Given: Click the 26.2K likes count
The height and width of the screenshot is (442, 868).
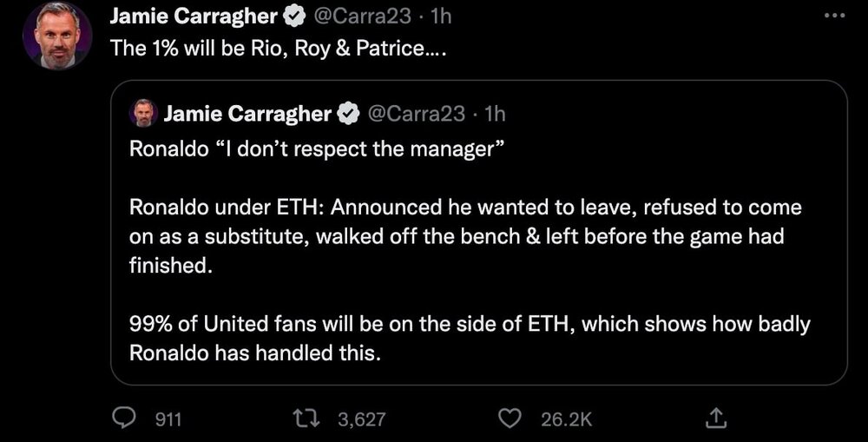Looking at the screenshot, I should coord(566,419).
